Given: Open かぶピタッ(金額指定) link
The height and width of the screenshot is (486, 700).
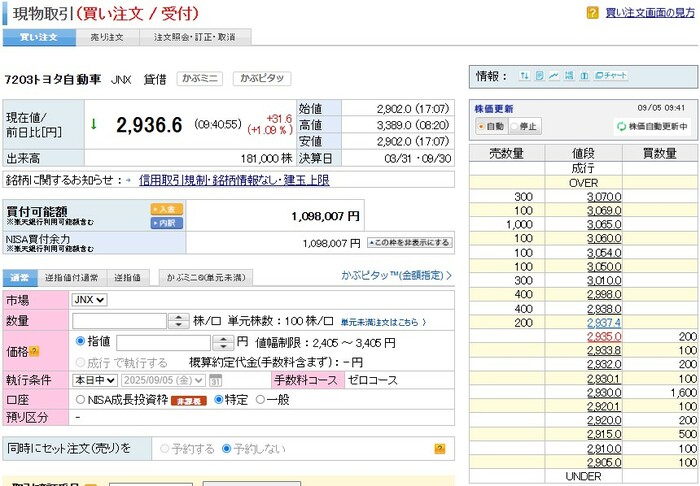Looking at the screenshot, I should click(396, 275).
